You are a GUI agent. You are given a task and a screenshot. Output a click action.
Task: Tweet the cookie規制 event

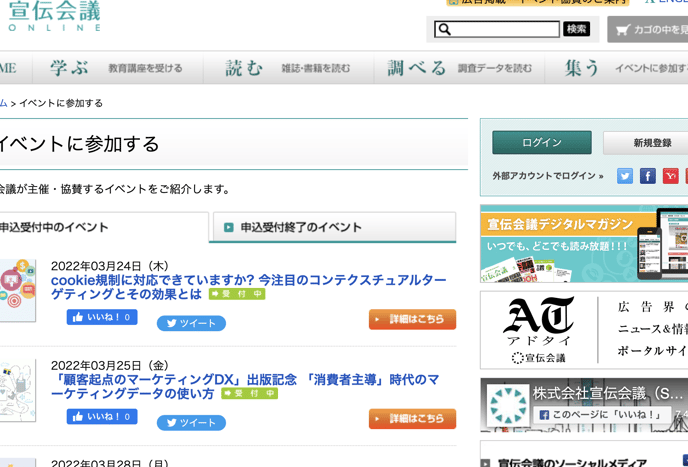[x=191, y=323]
